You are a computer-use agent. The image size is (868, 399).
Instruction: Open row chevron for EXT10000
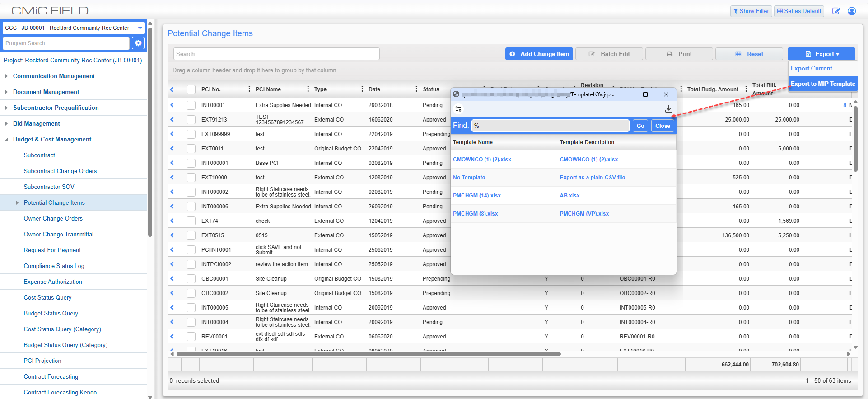tap(172, 177)
